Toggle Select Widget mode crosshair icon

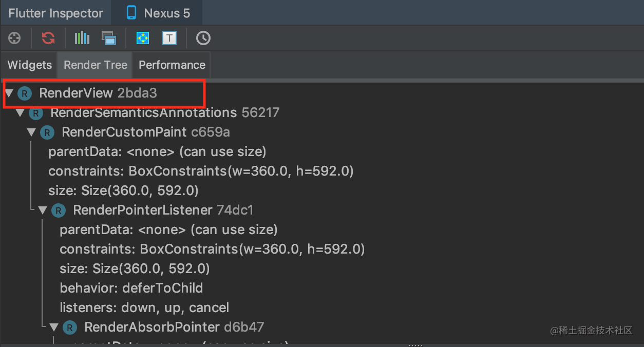(14, 38)
